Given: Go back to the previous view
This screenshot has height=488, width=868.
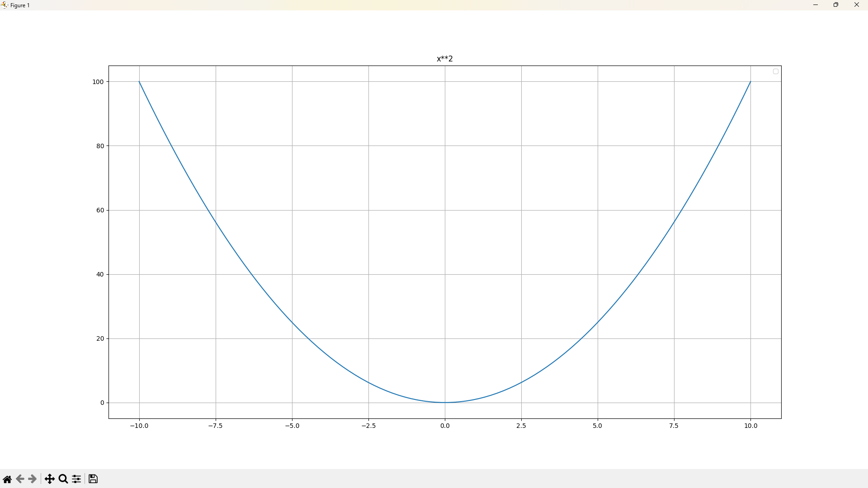Looking at the screenshot, I should click(20, 479).
